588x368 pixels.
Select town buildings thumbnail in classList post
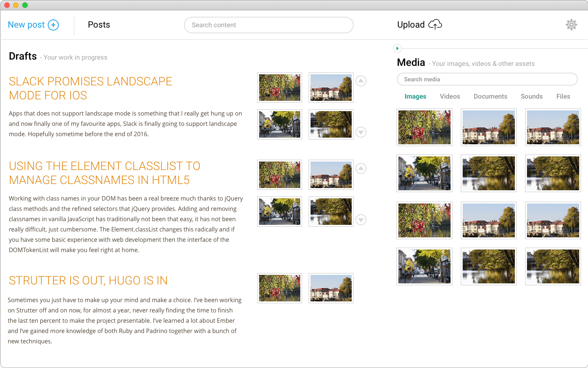tap(331, 175)
